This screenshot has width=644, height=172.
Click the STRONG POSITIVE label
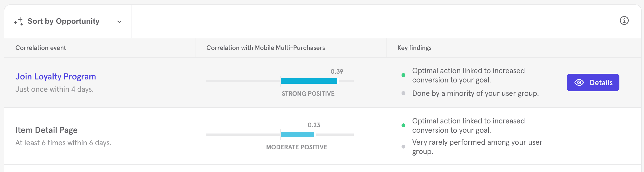point(308,94)
